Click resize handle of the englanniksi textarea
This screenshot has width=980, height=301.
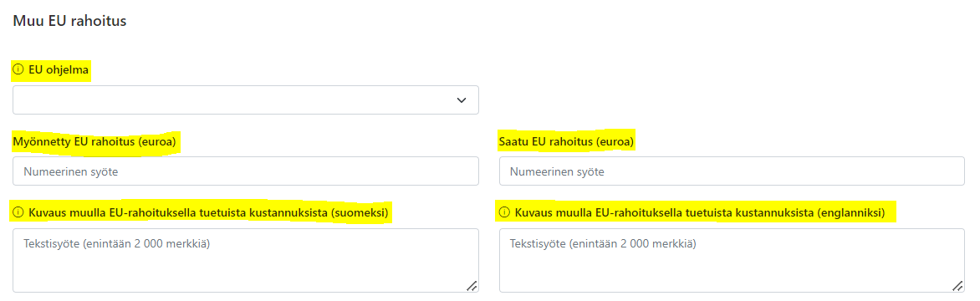click(x=957, y=285)
